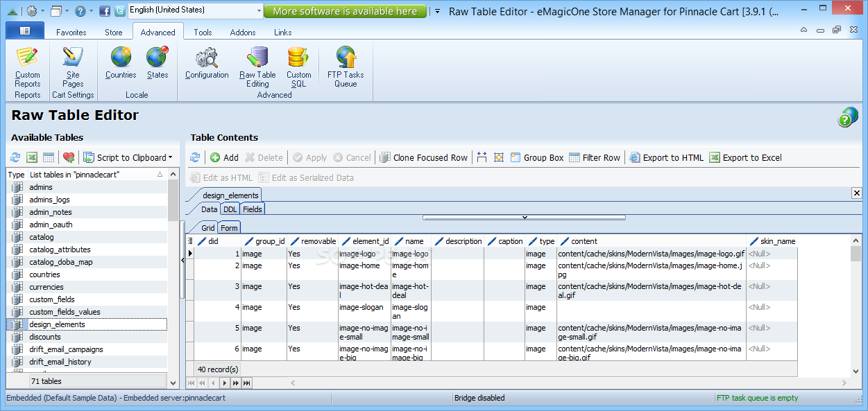Collapse the panel with the center chevron bar
Screen dimensions: 868x411
tap(524, 217)
